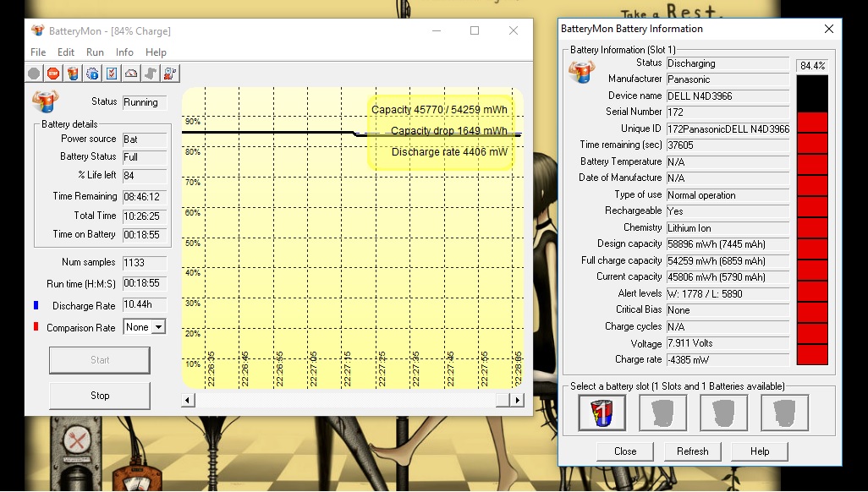Click the speedometer gauge toolbar icon

(131, 73)
